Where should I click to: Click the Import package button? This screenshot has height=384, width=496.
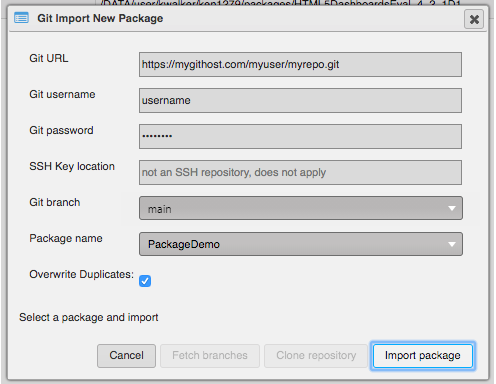[423, 356]
